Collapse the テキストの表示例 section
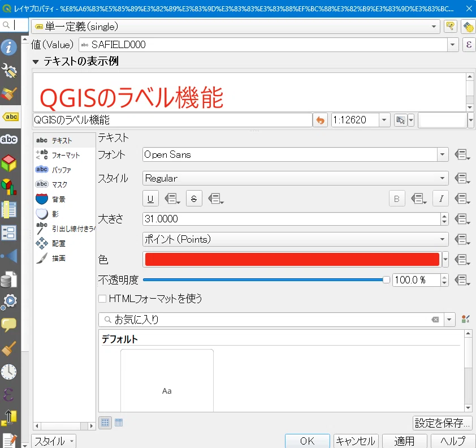This screenshot has width=476, height=448. click(x=36, y=62)
